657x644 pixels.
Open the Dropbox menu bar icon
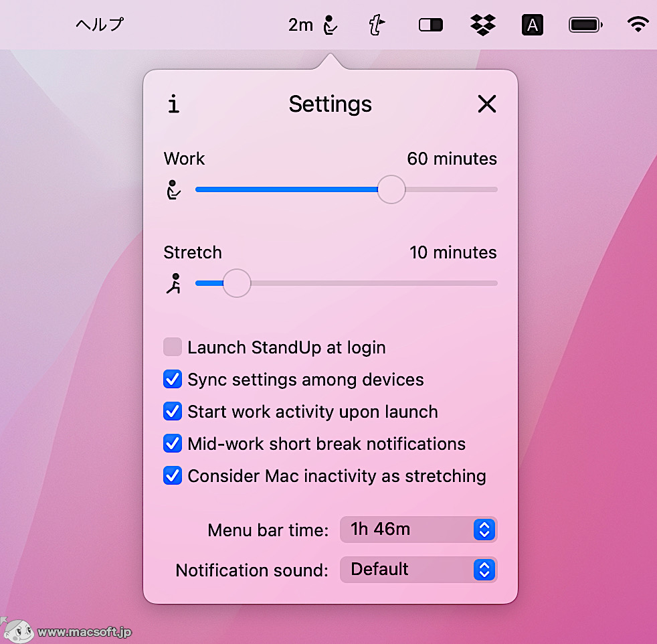(x=482, y=25)
